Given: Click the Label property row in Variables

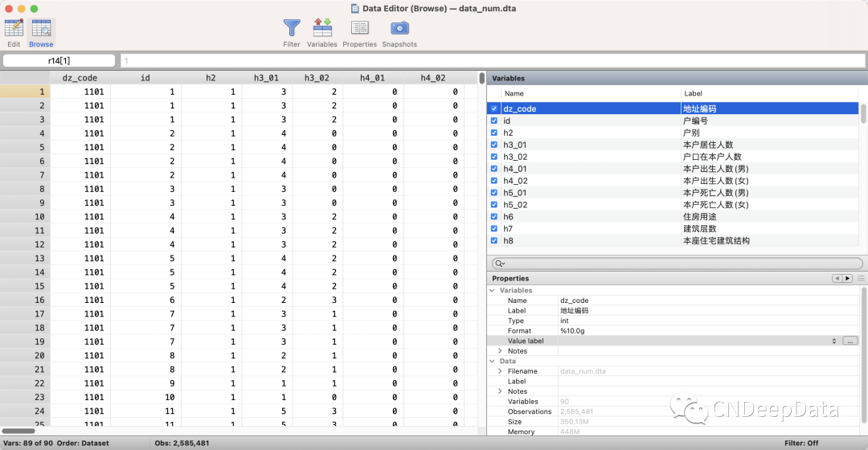Looking at the screenshot, I should (674, 310).
